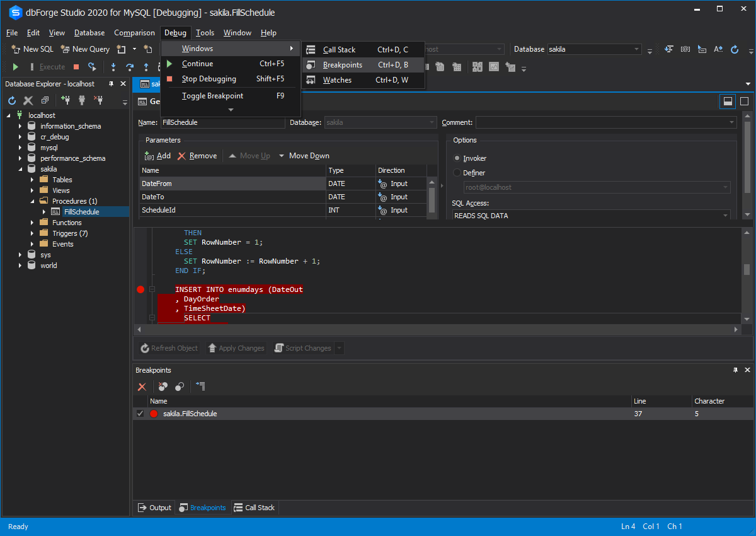Image resolution: width=756 pixels, height=536 pixels.
Task: Pin the Breakpoints panel
Action: tap(736, 370)
